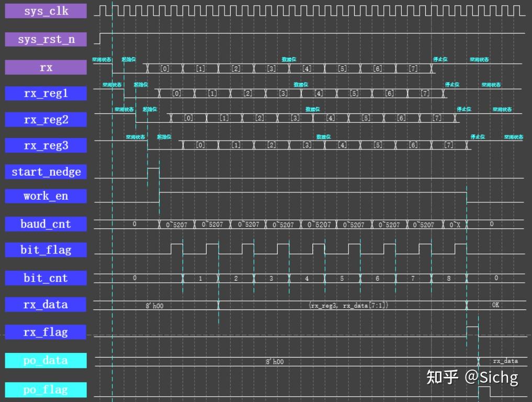Click the rx_flag signal name

click(x=45, y=332)
